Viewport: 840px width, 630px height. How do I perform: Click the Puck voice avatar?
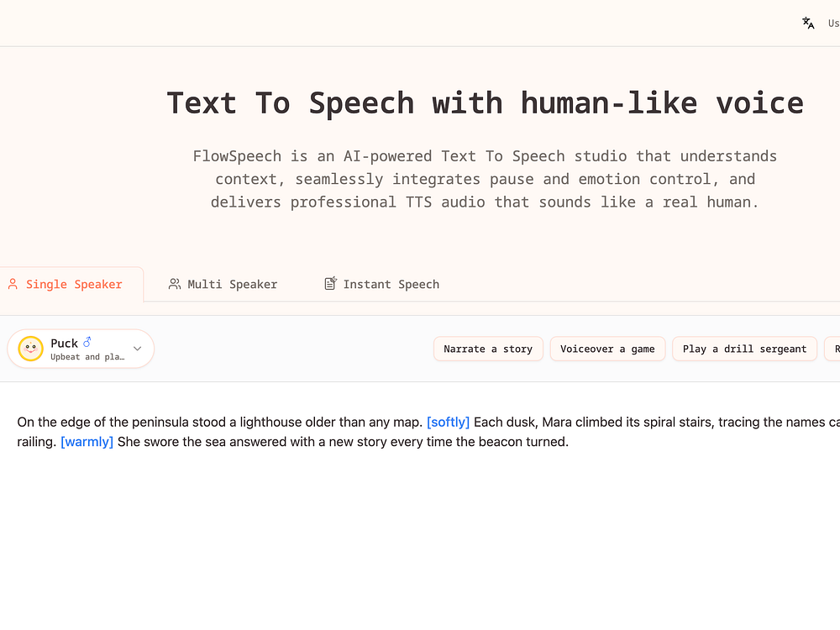click(30, 349)
